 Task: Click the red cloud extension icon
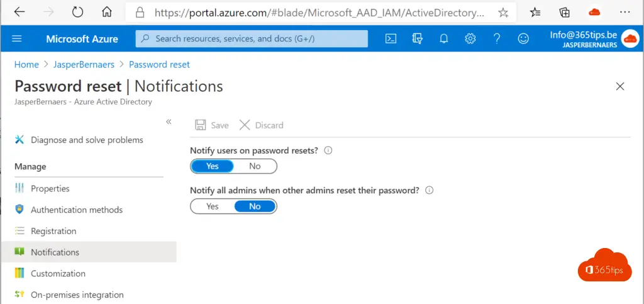(x=594, y=13)
